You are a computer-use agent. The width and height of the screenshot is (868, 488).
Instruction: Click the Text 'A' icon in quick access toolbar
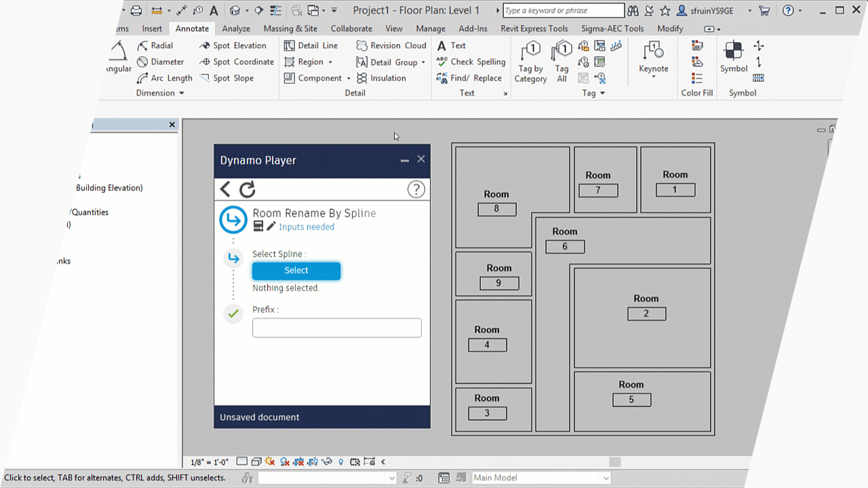[214, 10]
